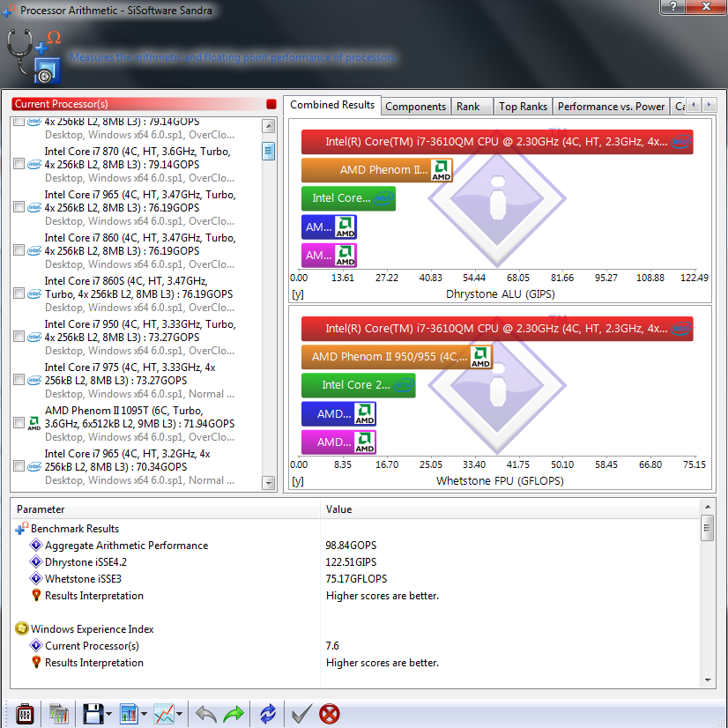Click the green Intel Core bar in Dhrystone chart
Image resolution: width=728 pixels, height=728 pixels.
[349, 198]
